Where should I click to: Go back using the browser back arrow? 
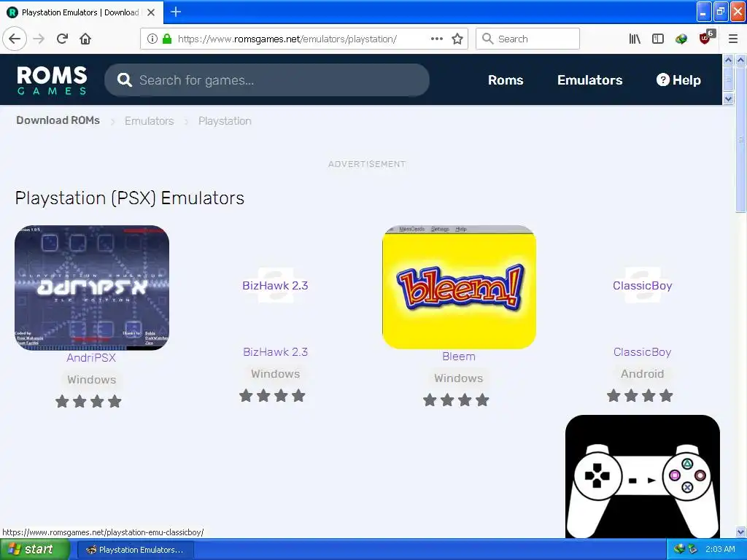pyautogui.click(x=15, y=39)
